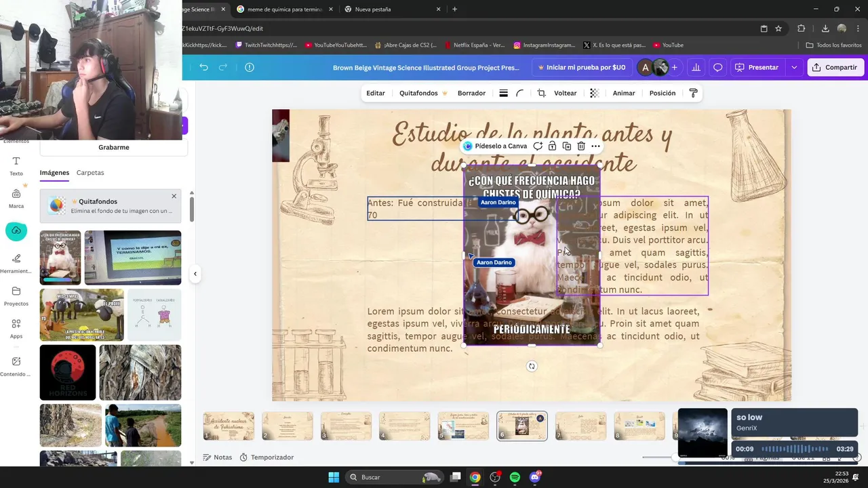Open the uploads cloud icon in sidebar
Screen dimensions: 868x488
[x=16, y=230]
